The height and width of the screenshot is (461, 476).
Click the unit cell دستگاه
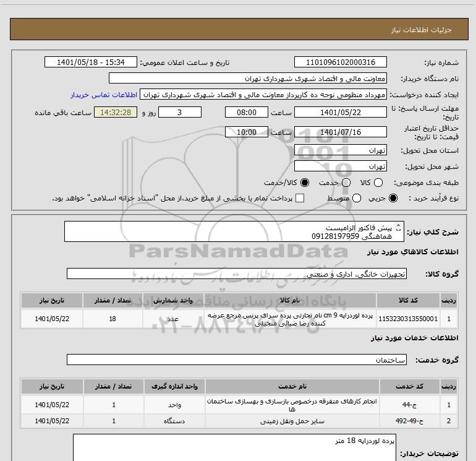pos(174,421)
